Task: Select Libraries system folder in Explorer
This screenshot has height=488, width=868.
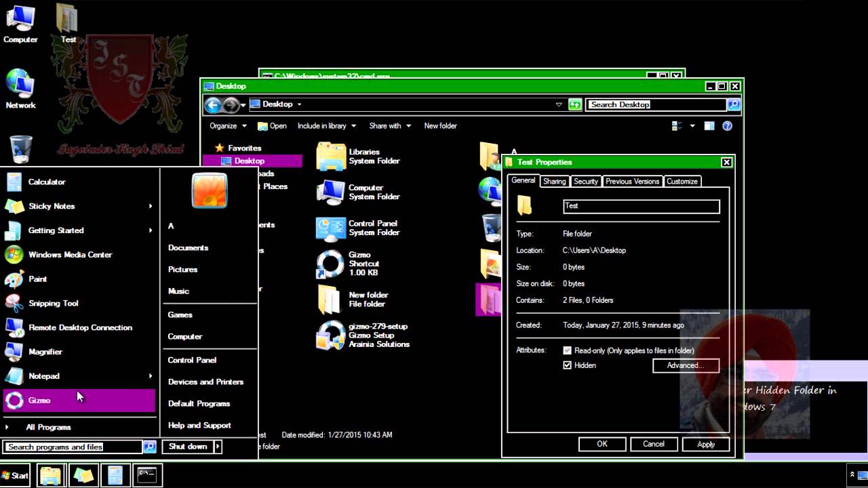Action: pos(359,157)
